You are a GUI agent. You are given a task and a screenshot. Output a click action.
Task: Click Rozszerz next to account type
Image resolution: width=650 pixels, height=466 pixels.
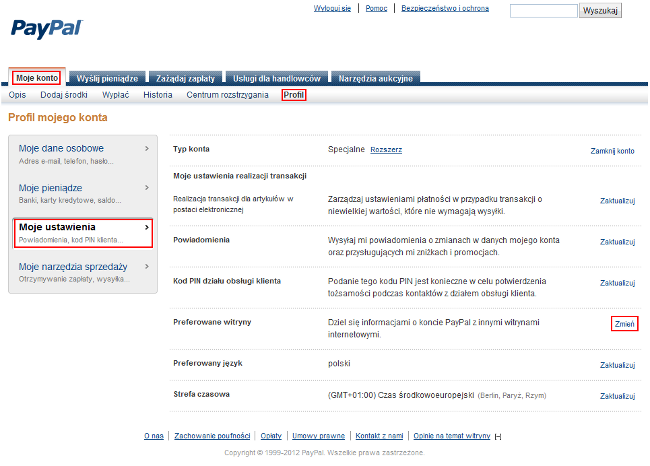pos(386,149)
